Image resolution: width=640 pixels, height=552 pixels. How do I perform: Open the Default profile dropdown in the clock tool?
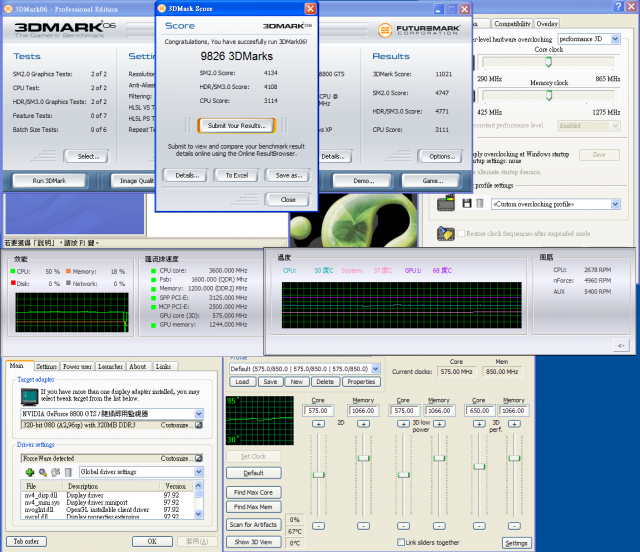coord(376,369)
